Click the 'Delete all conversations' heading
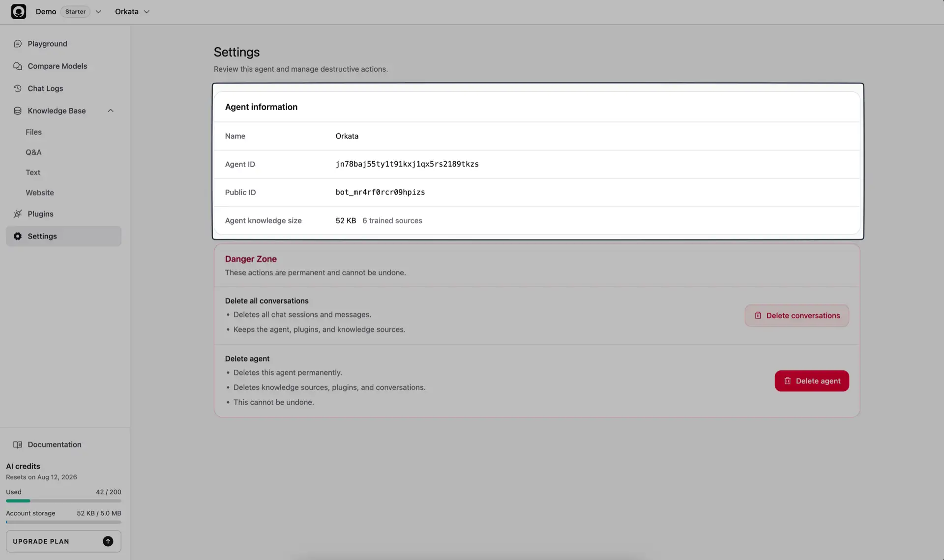 266,301
